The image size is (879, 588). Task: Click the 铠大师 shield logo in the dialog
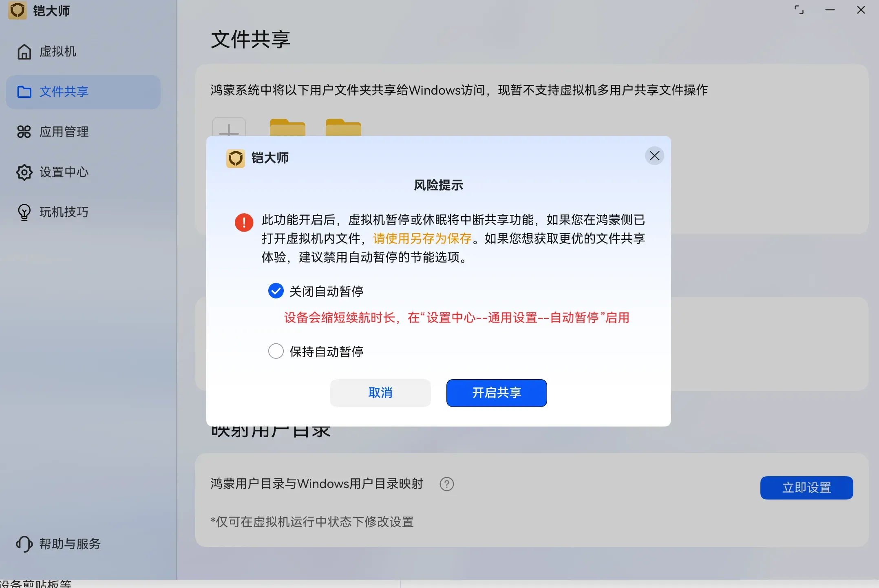(x=236, y=158)
